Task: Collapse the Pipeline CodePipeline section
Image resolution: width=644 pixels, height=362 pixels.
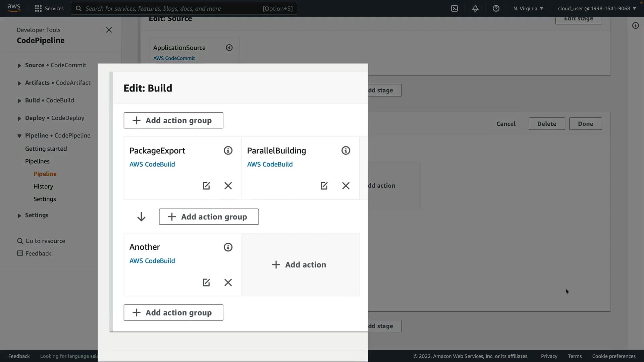Action: (19, 136)
